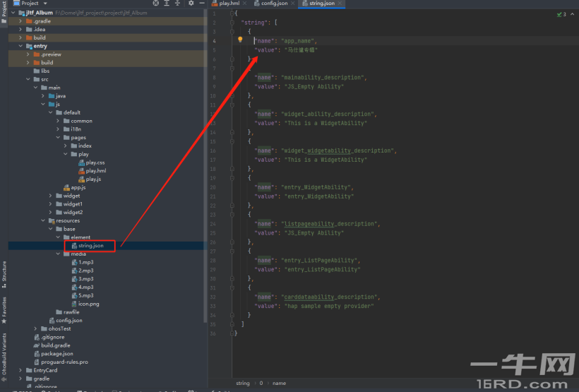Expand the .gradle folder
Image resolution: width=579 pixels, height=392 pixels.
pos(20,21)
